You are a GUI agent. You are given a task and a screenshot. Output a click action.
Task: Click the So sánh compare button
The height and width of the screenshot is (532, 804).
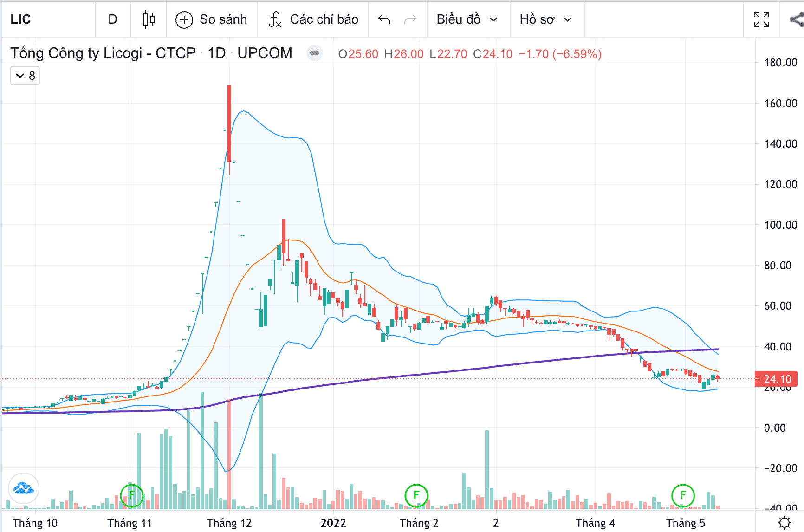[x=212, y=19]
